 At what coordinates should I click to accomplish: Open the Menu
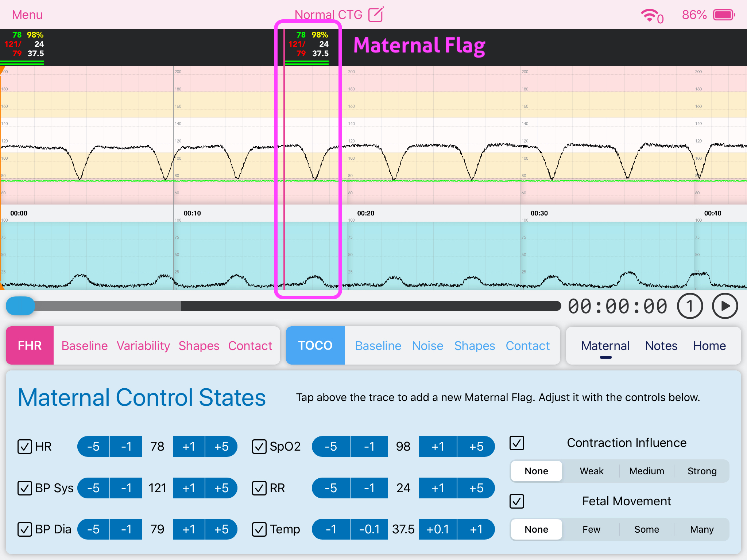[x=27, y=14]
